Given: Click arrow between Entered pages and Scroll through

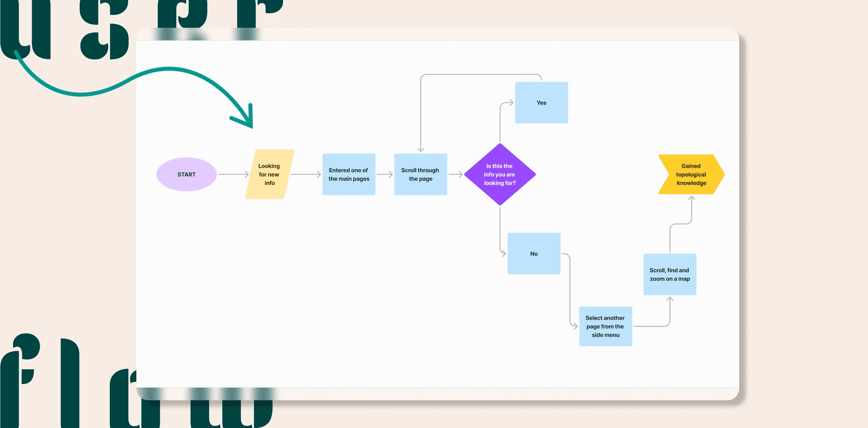Looking at the screenshot, I should (385, 174).
